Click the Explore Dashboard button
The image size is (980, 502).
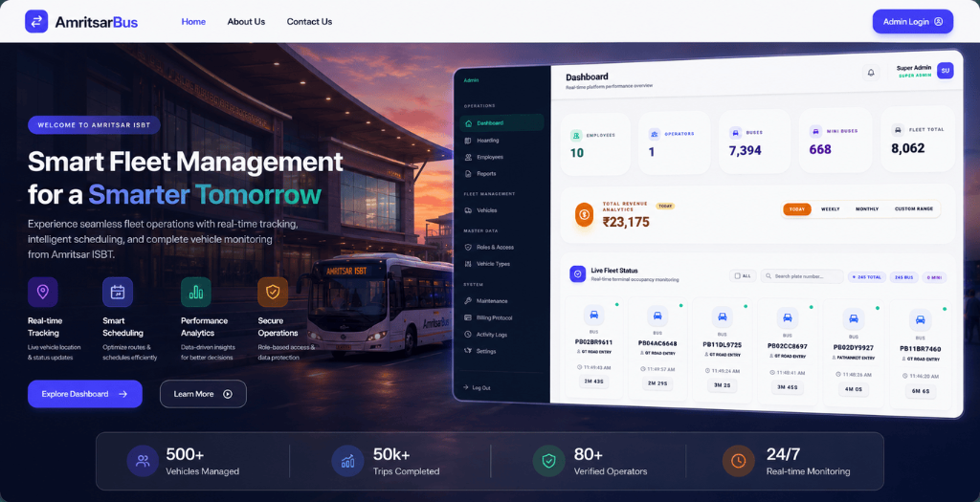(85, 394)
